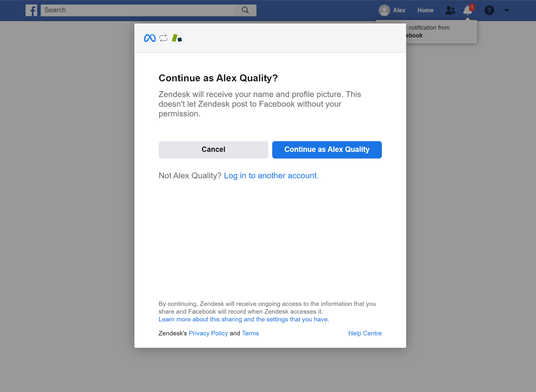Open the friend requests icon
Viewport: 536px width, 392px height.
pyautogui.click(x=450, y=10)
